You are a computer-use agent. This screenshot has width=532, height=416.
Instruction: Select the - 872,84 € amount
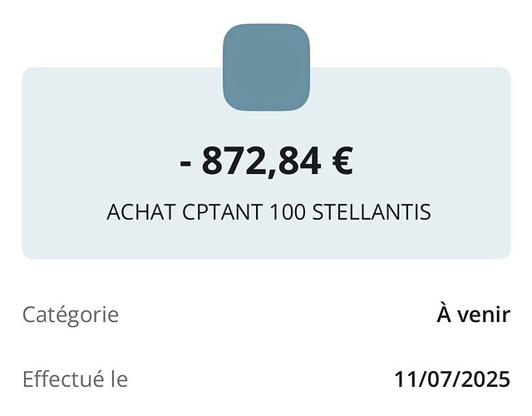pos(267,161)
